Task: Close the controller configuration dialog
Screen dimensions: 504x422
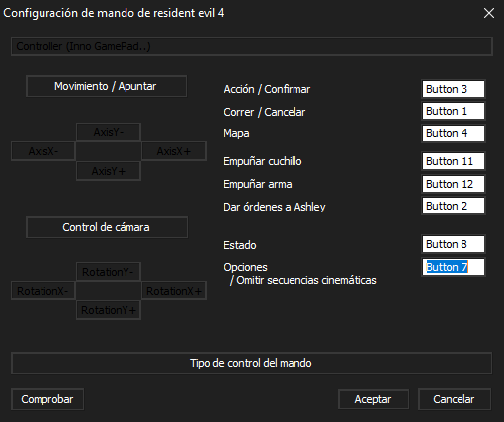Action: [489, 13]
